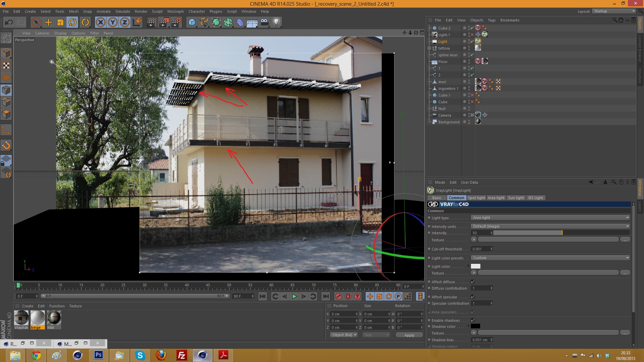Image resolution: width=644 pixels, height=362 pixels.
Task: Toggle Affect diffuse checkbox
Action: click(x=473, y=282)
